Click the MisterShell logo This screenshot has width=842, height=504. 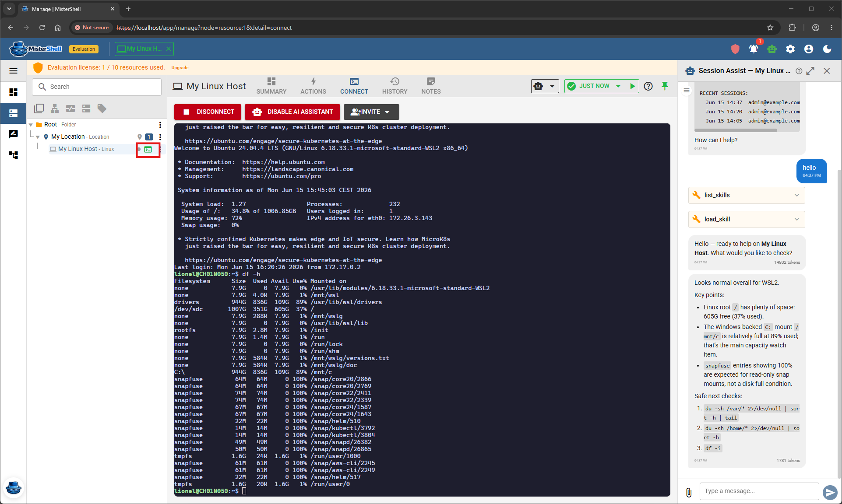click(x=36, y=49)
